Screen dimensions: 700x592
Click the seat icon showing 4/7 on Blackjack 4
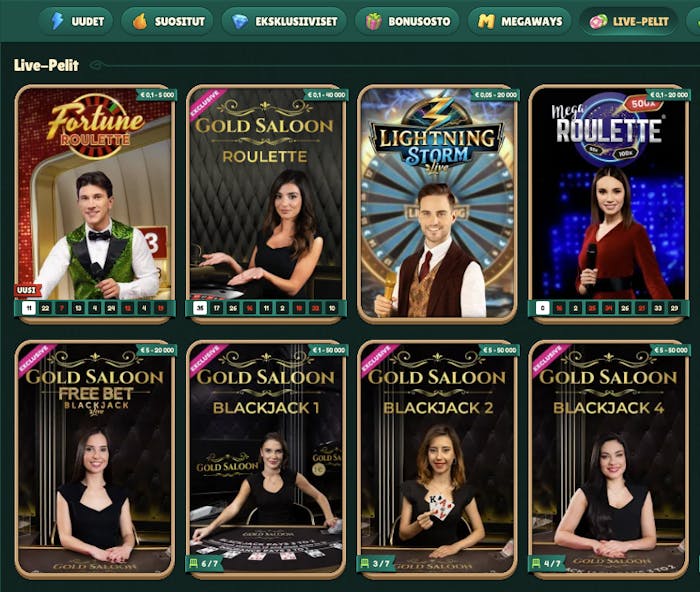(536, 563)
